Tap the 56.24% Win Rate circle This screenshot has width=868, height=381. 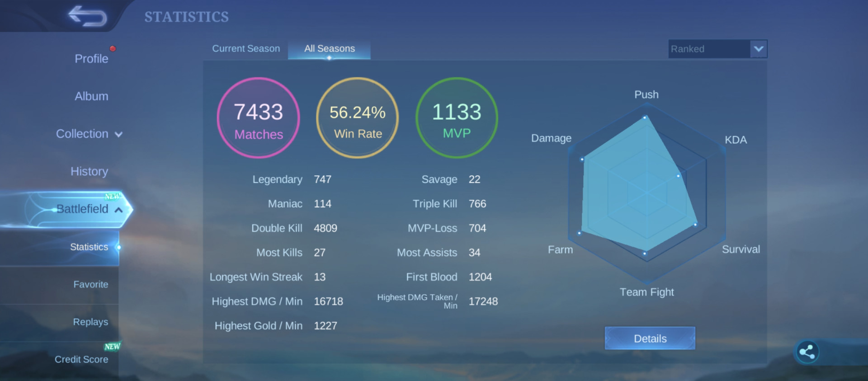coord(358,118)
